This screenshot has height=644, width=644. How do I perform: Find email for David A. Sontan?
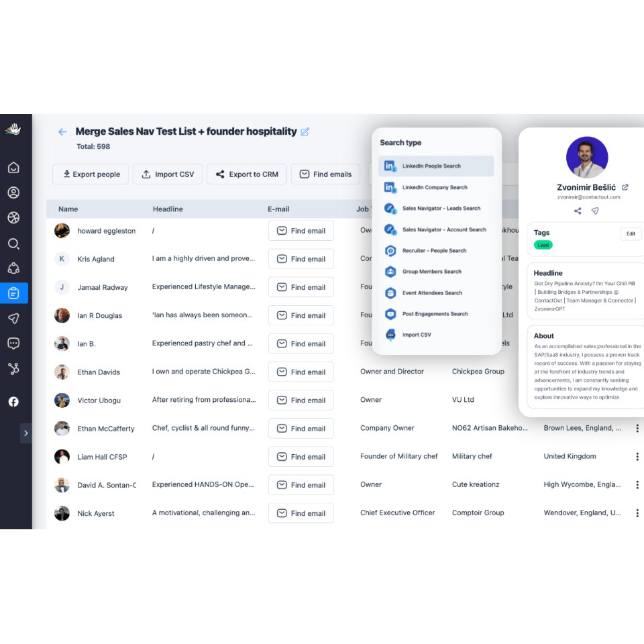[x=301, y=485]
